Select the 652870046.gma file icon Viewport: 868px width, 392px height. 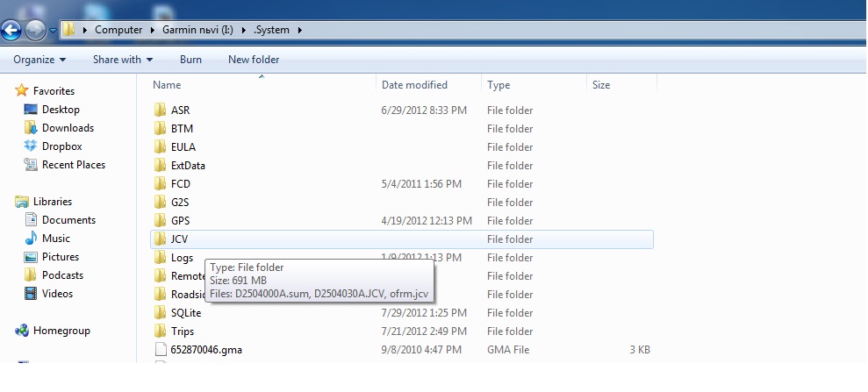160,350
